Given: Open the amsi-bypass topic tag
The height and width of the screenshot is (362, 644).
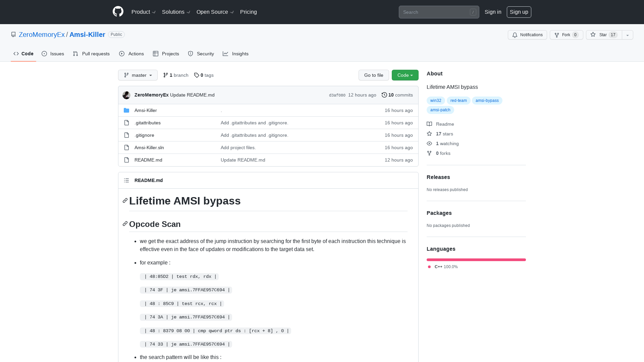Looking at the screenshot, I should (x=487, y=101).
